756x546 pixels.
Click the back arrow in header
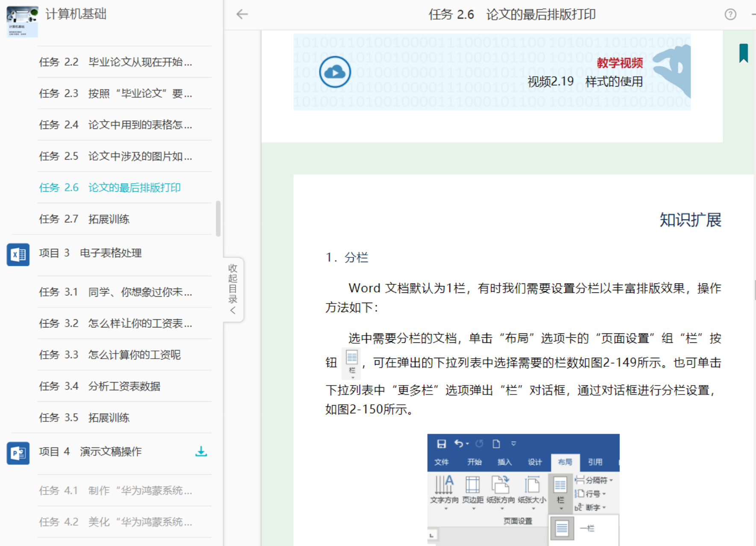[x=242, y=15]
